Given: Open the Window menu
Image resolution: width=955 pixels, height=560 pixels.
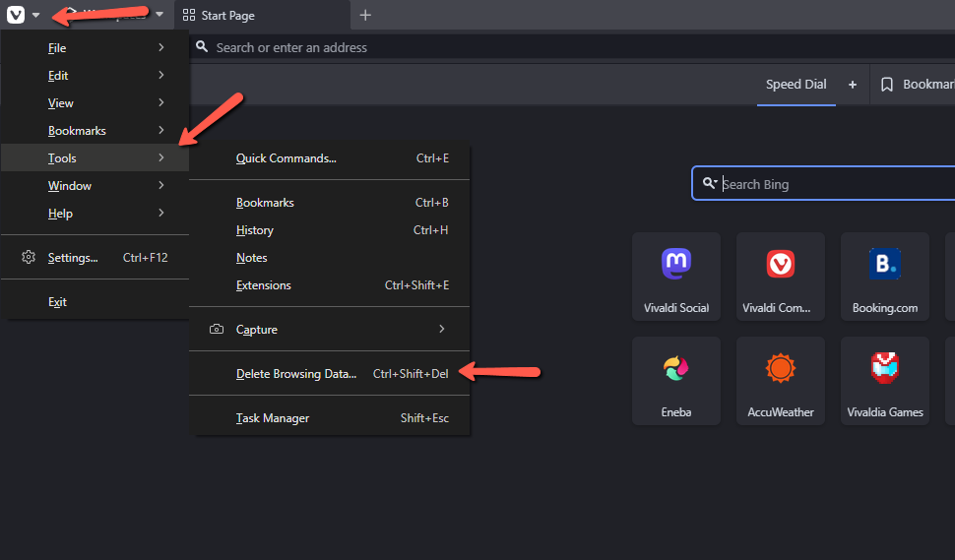Looking at the screenshot, I should click(x=95, y=186).
